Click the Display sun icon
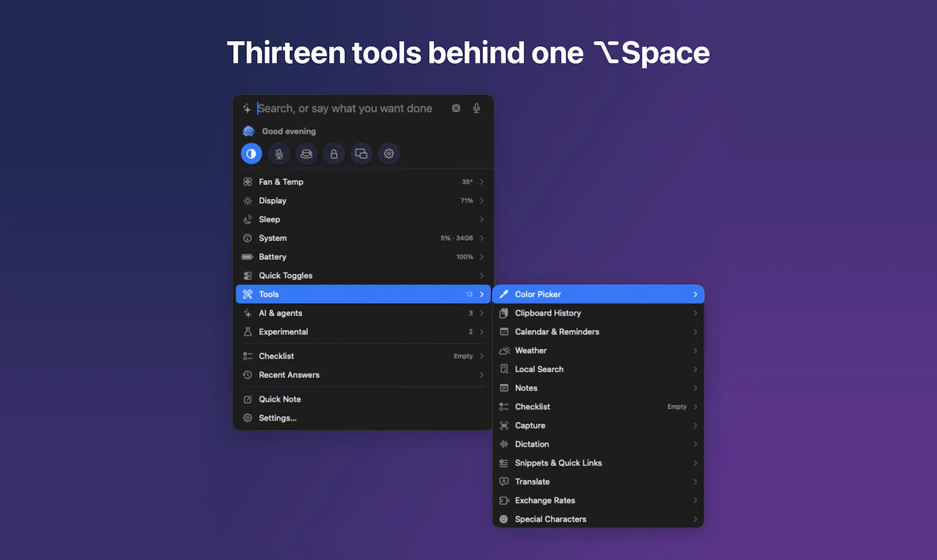The width and height of the screenshot is (937, 560). tap(248, 201)
